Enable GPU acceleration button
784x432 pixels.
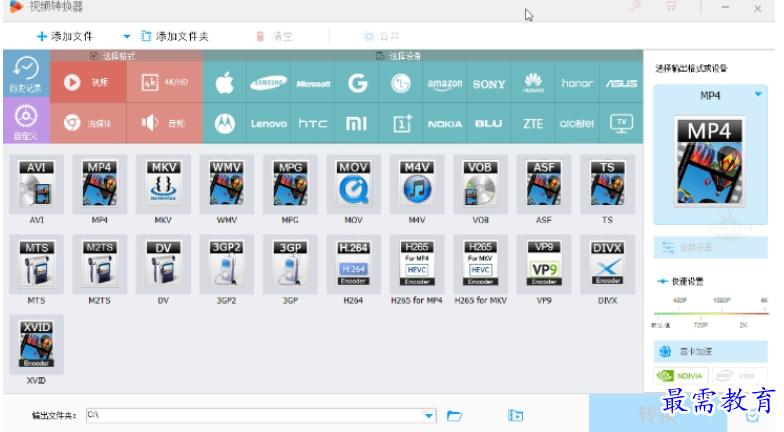710,352
